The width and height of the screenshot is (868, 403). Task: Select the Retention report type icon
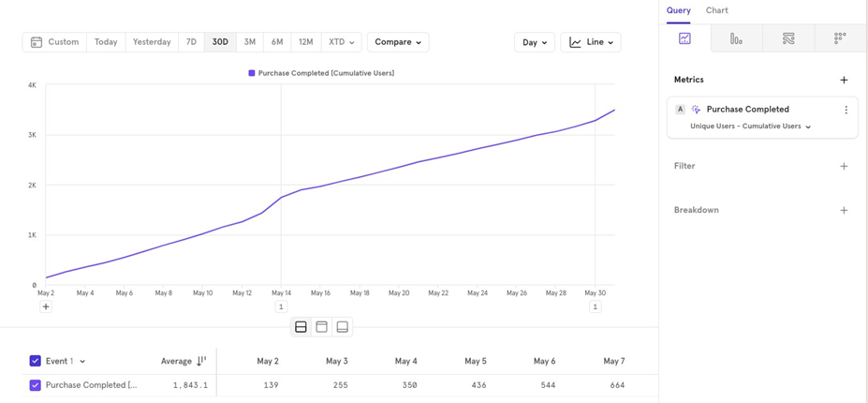[840, 38]
